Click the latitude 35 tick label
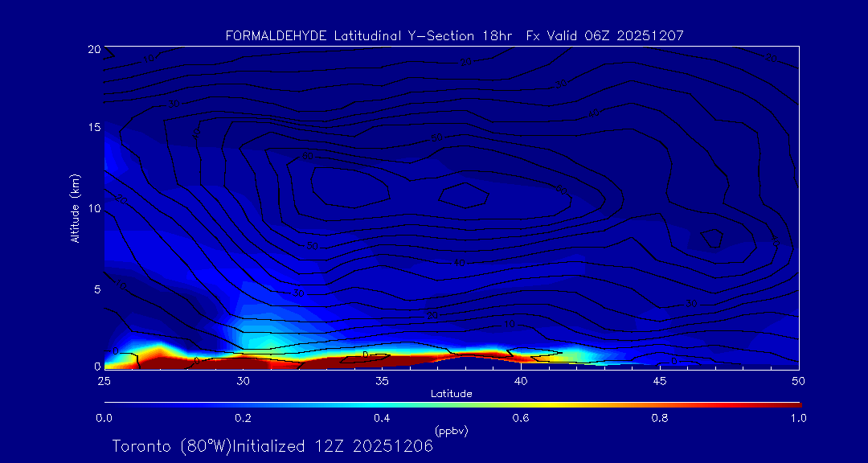Screen dimensions: 868x463 (383, 380)
